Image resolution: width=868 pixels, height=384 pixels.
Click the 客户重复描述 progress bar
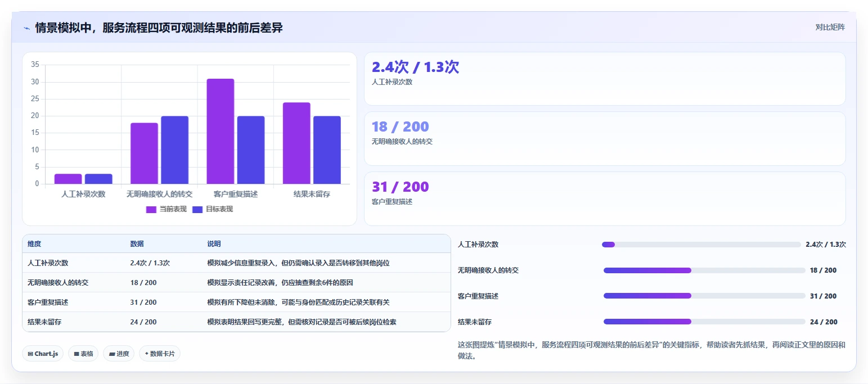click(704, 296)
